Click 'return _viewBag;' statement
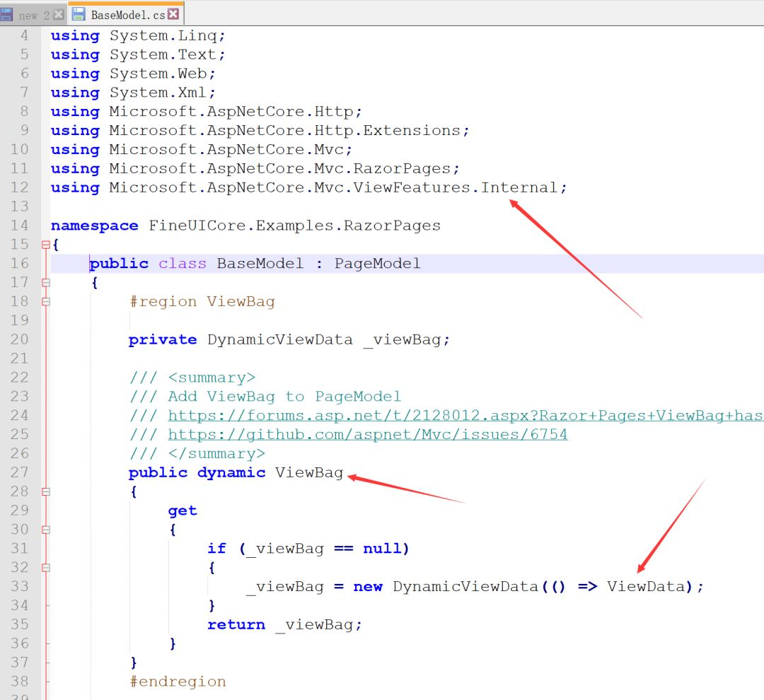This screenshot has height=700, width=764. pos(285,624)
